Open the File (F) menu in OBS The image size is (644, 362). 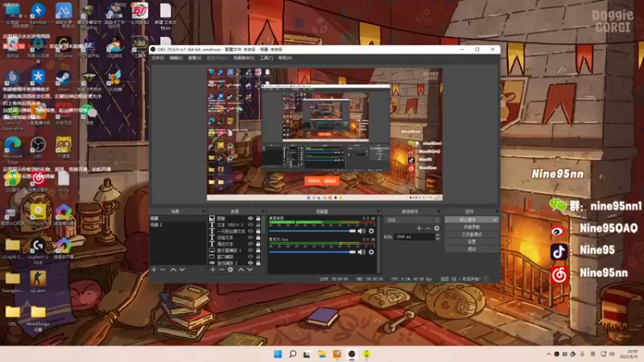[x=158, y=58]
